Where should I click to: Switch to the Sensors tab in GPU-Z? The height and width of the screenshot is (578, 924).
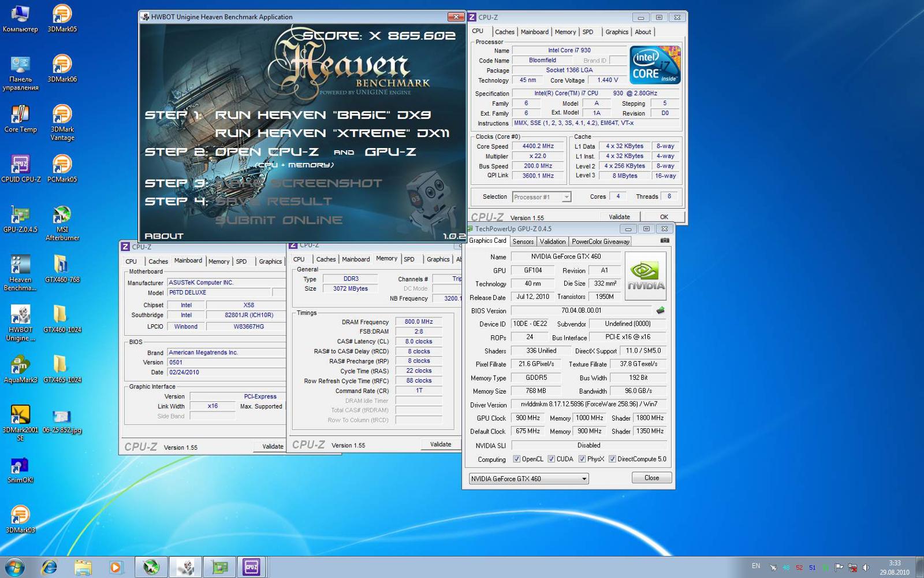[523, 242]
